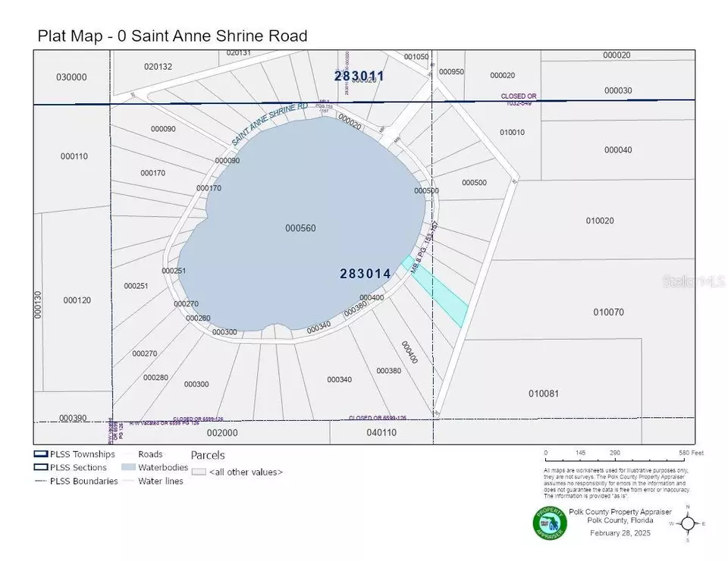This screenshot has height=562, width=728.
Task: Click section label 283014
Action: (365, 274)
